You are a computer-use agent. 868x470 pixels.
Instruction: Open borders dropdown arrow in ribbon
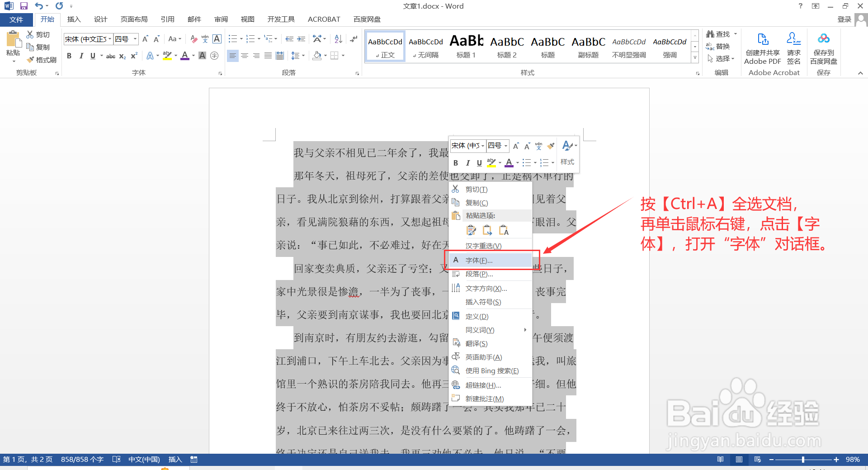coord(343,56)
